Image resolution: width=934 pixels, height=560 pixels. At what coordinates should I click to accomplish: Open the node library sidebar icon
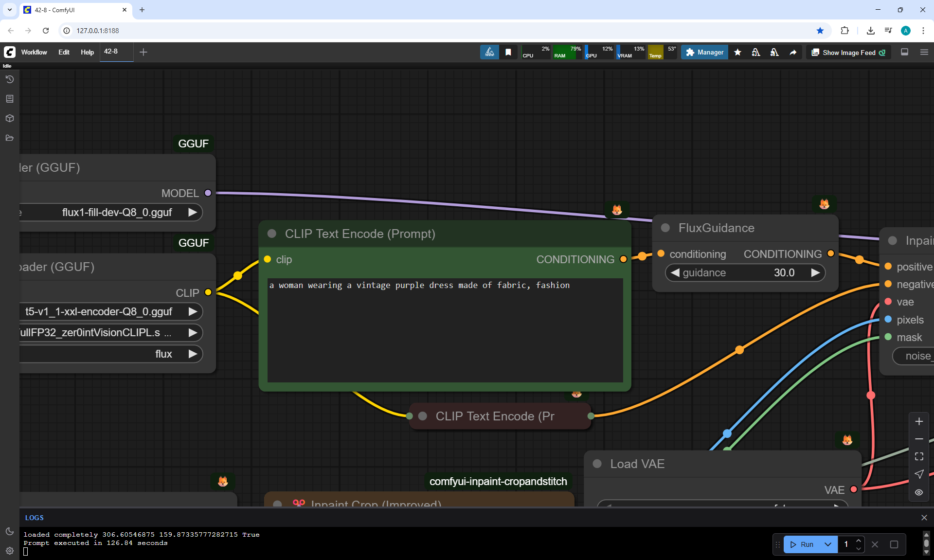10,99
